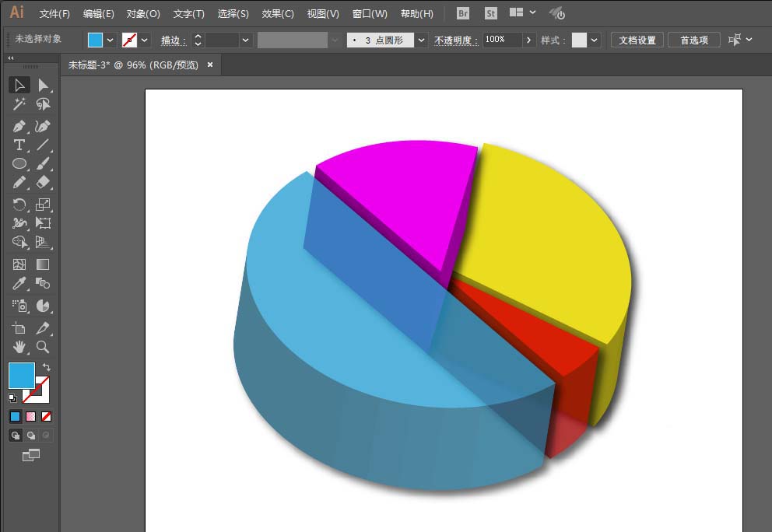Image resolution: width=772 pixels, height=532 pixels.
Task: Select the Mesh tool
Action: (19, 264)
